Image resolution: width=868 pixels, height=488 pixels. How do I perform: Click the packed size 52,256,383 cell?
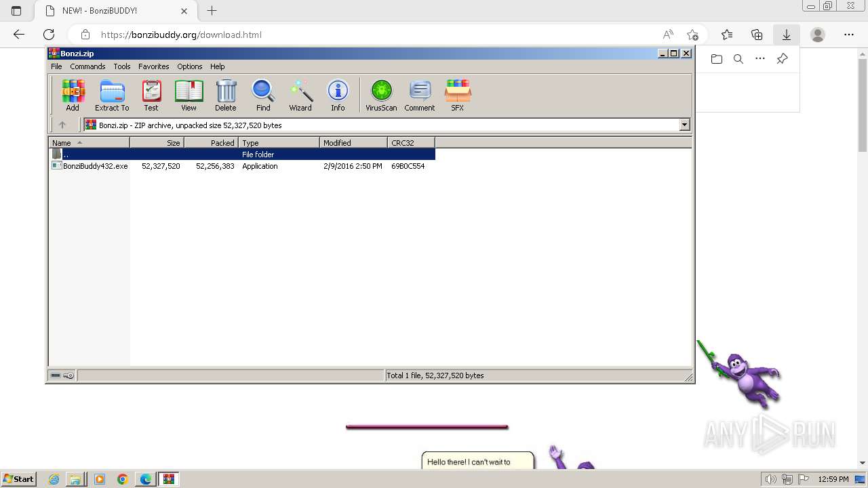[x=215, y=166]
